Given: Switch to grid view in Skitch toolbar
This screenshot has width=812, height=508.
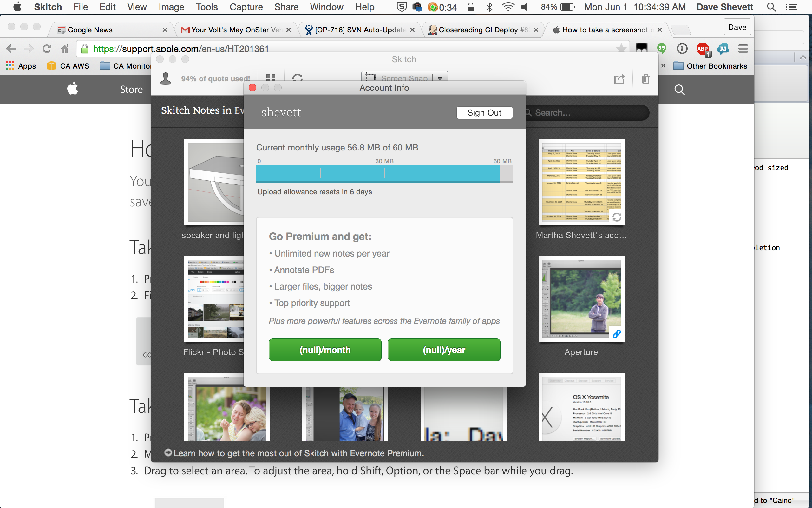Looking at the screenshot, I should pyautogui.click(x=271, y=78).
